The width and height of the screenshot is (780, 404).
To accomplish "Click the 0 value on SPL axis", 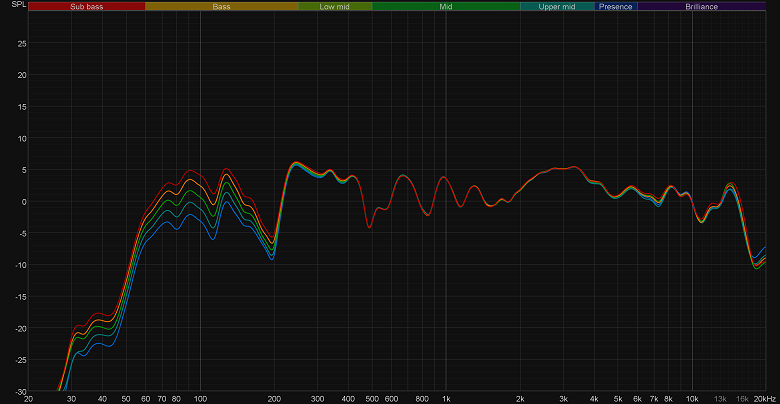I will tap(24, 202).
